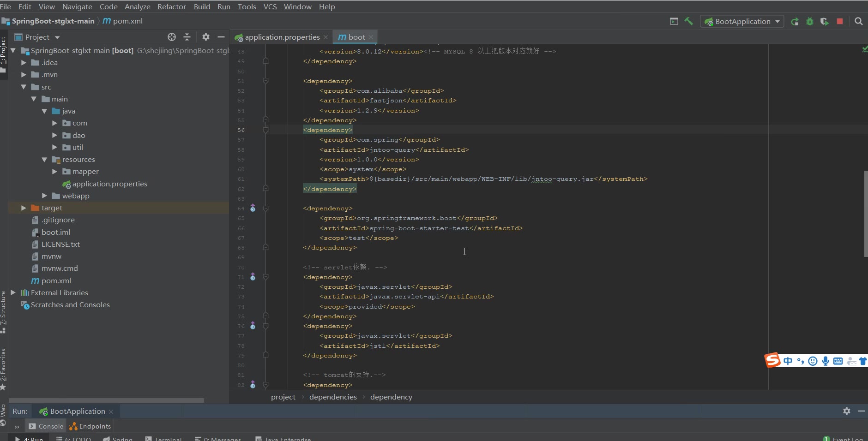Click the locate-in-project crosshair icon

(172, 37)
